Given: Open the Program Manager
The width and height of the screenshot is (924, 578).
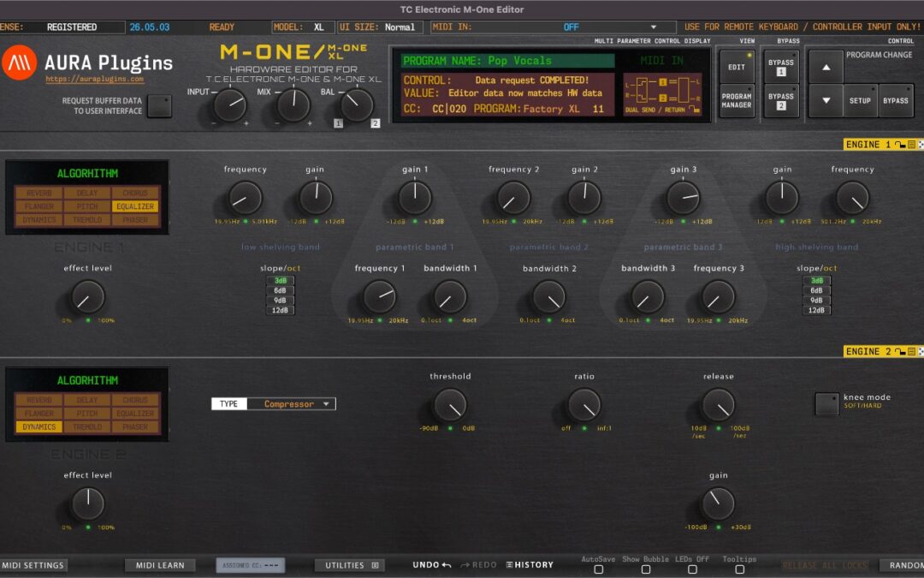Looking at the screenshot, I should point(736,101).
